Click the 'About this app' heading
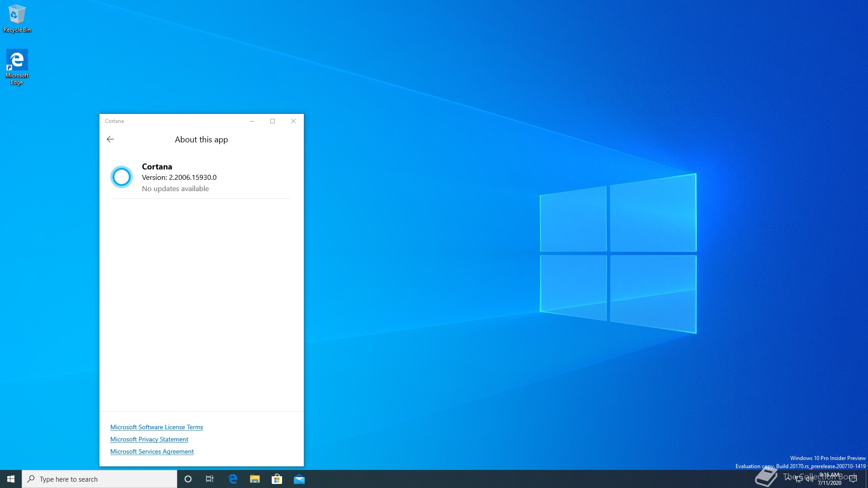The width and height of the screenshot is (868, 488). coord(201,140)
